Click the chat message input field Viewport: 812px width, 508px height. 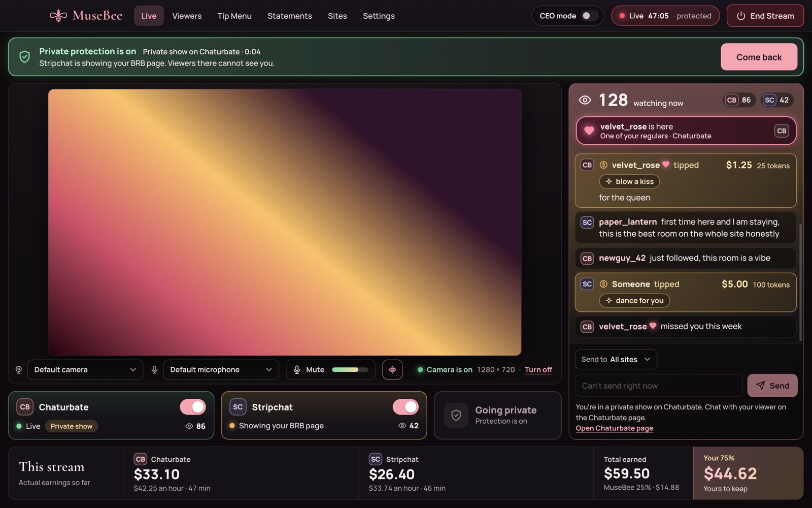click(659, 386)
